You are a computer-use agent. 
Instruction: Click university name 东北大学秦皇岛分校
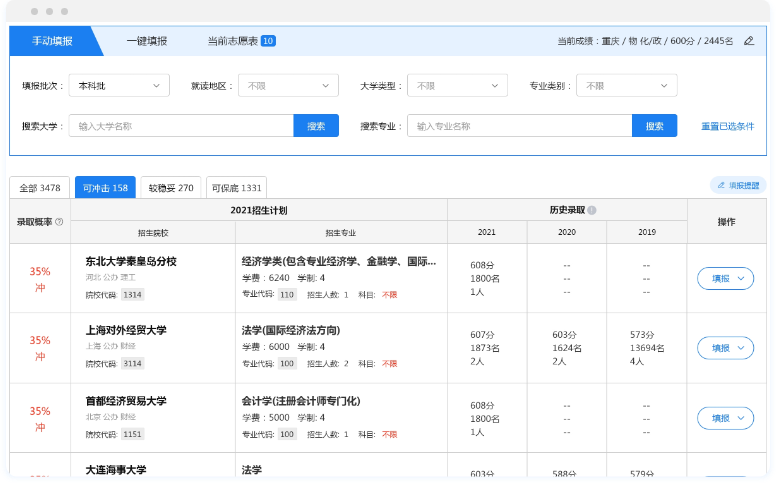[131, 261]
